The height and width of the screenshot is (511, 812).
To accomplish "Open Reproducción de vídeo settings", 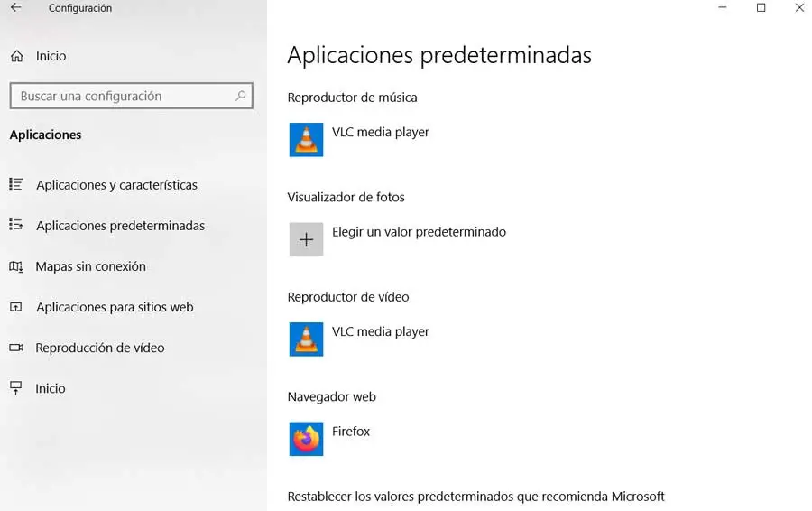I will pyautogui.click(x=99, y=348).
